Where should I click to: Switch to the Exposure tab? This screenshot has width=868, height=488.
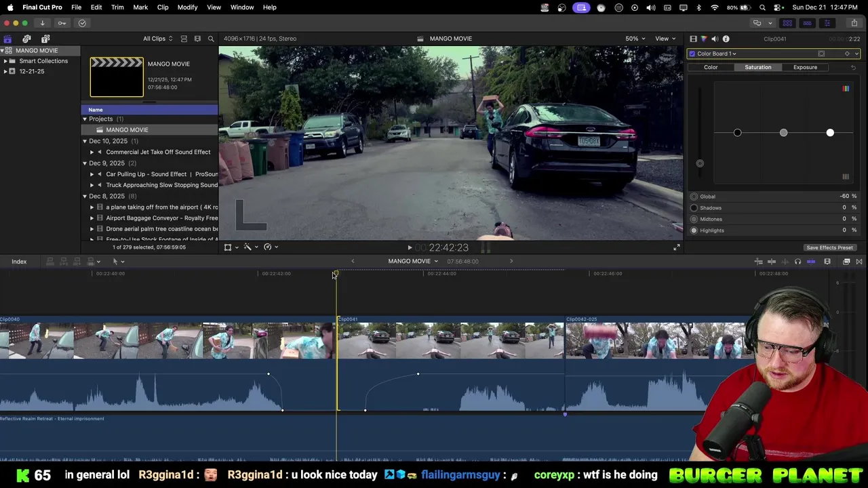805,67
